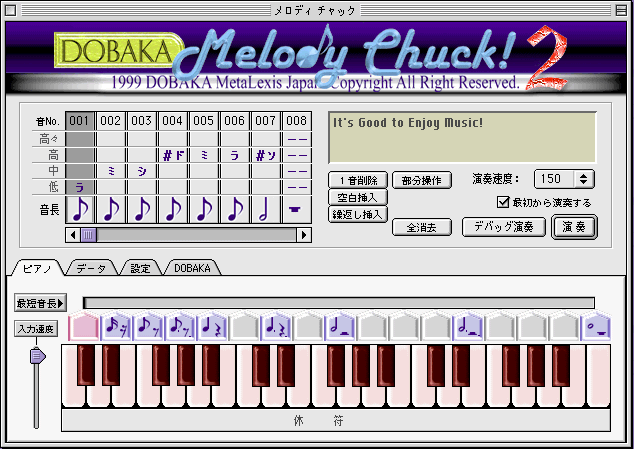Click the 1音削除 button
This screenshot has width=634, height=449.
click(x=358, y=180)
